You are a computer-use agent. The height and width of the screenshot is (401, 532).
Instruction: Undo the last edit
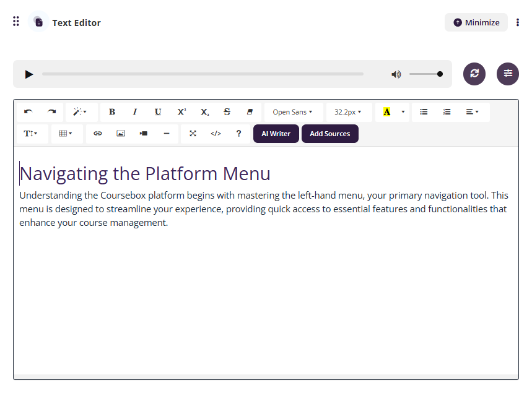tap(28, 112)
